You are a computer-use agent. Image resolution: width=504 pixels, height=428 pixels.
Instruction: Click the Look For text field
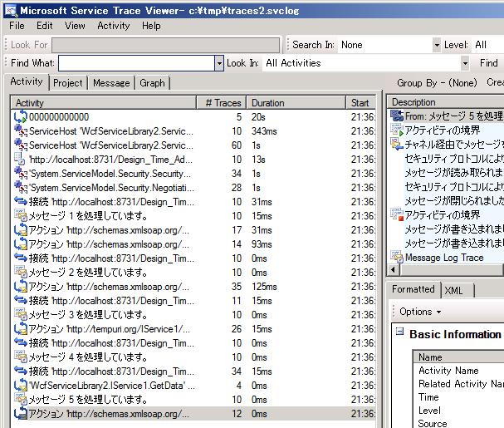[x=165, y=45]
